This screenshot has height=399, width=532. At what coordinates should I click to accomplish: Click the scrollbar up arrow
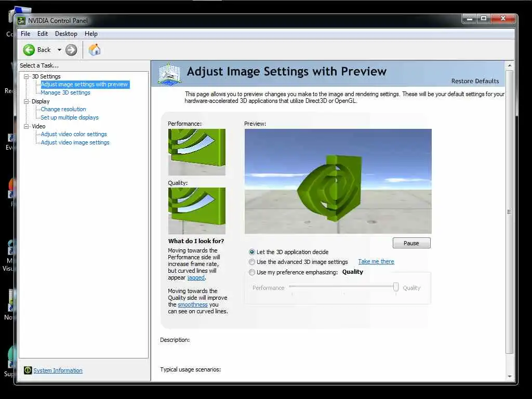pos(509,65)
